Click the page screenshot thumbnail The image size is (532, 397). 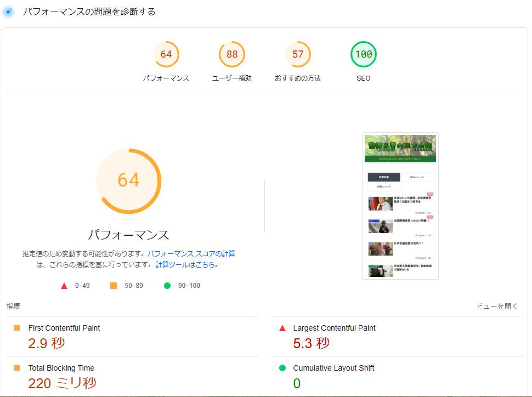pos(400,206)
